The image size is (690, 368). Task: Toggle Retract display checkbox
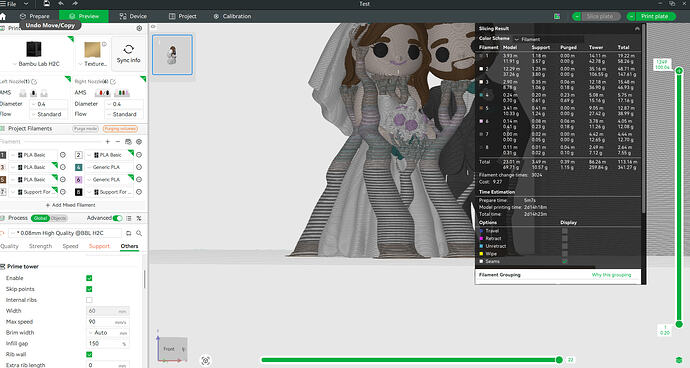565,238
